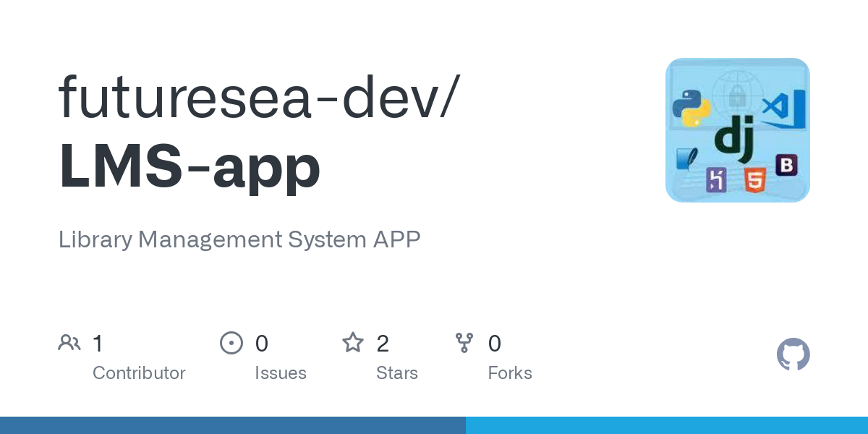Open the LMS-app repository name link
This screenshot has height=434, width=868.
(x=188, y=166)
